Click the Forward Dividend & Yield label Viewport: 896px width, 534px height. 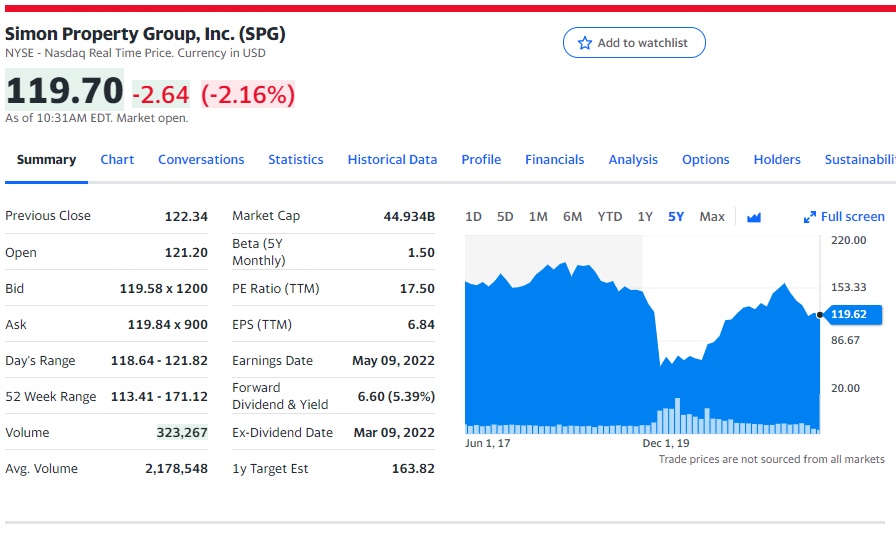pos(280,396)
